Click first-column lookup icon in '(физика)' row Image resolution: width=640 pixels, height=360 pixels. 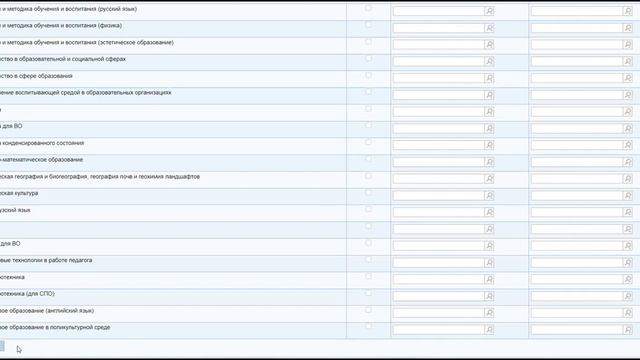click(x=489, y=28)
